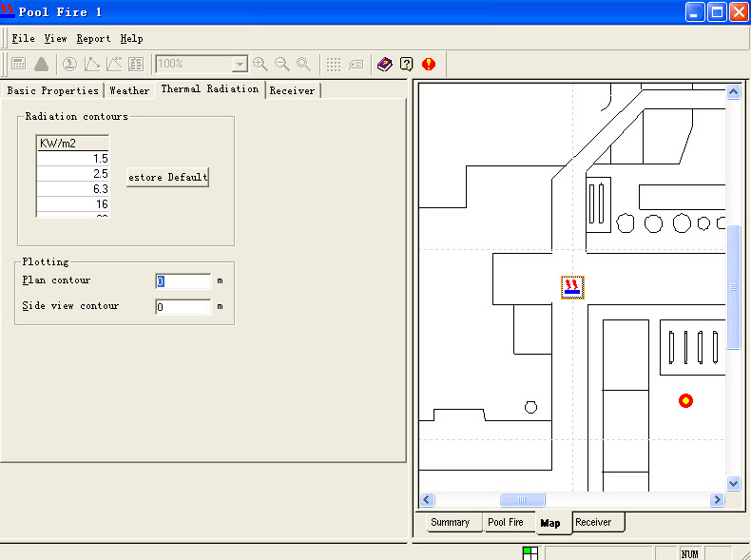Click the report document toolbar icon
This screenshot has width=751, height=560.
pos(136,65)
